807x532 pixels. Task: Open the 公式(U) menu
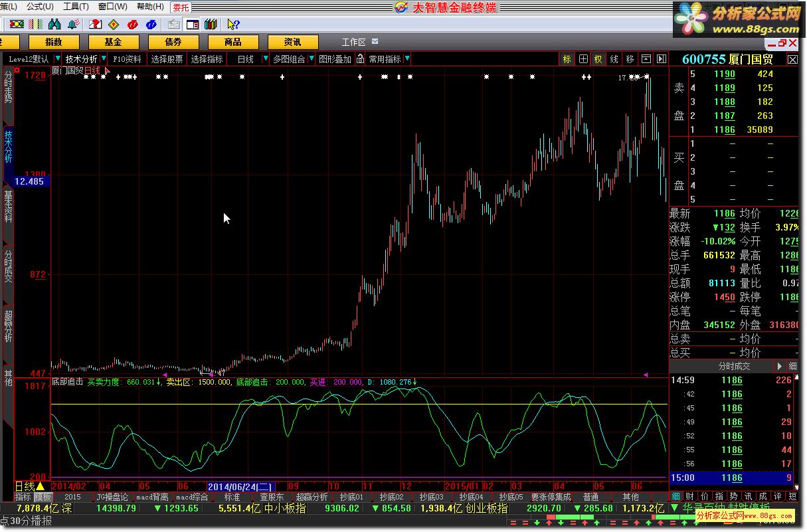(40, 7)
